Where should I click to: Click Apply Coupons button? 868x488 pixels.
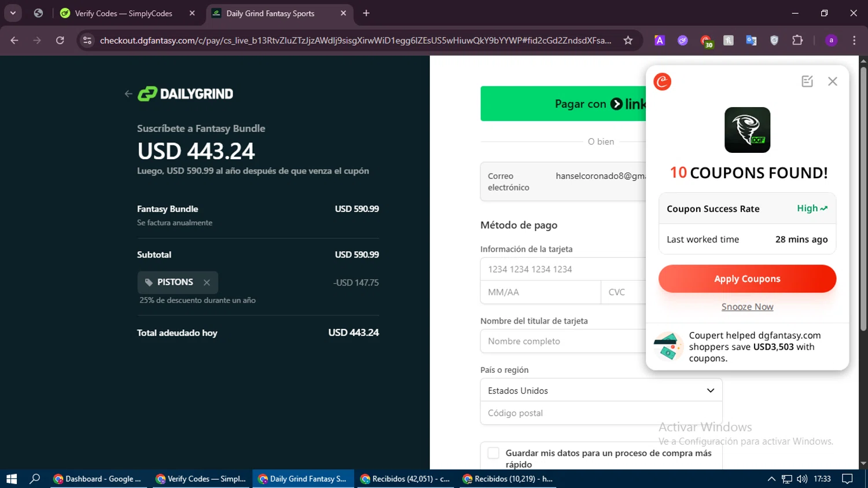pos(747,279)
